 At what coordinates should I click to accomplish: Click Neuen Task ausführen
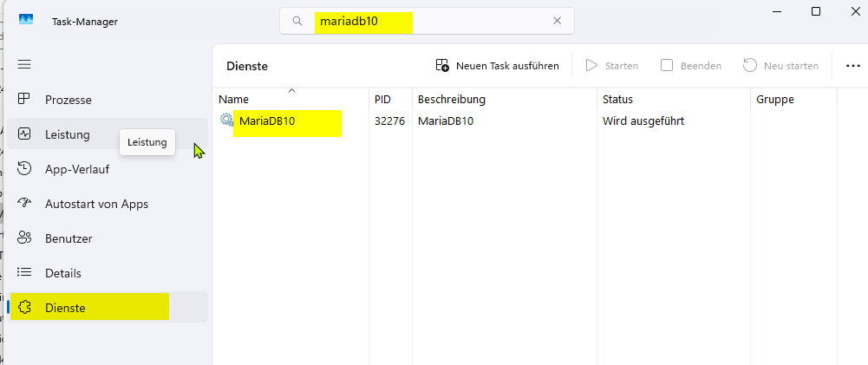(497, 66)
